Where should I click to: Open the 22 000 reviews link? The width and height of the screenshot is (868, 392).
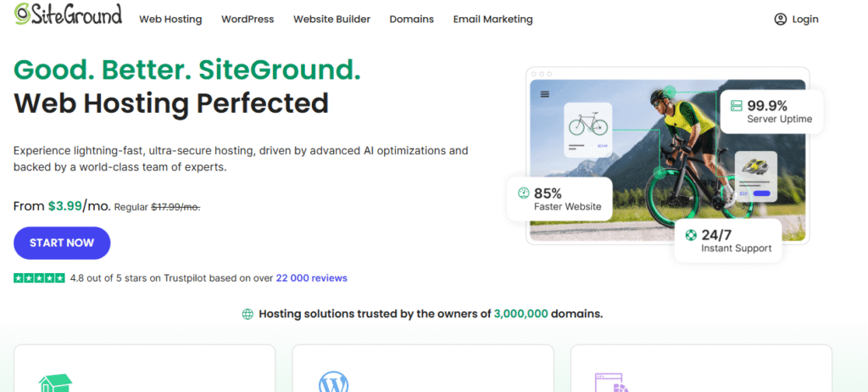point(311,277)
